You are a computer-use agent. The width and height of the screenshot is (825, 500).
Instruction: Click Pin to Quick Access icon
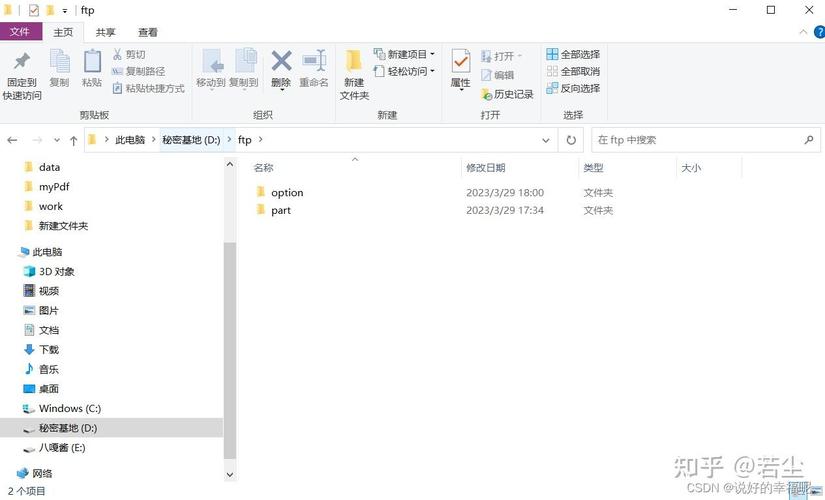22,62
